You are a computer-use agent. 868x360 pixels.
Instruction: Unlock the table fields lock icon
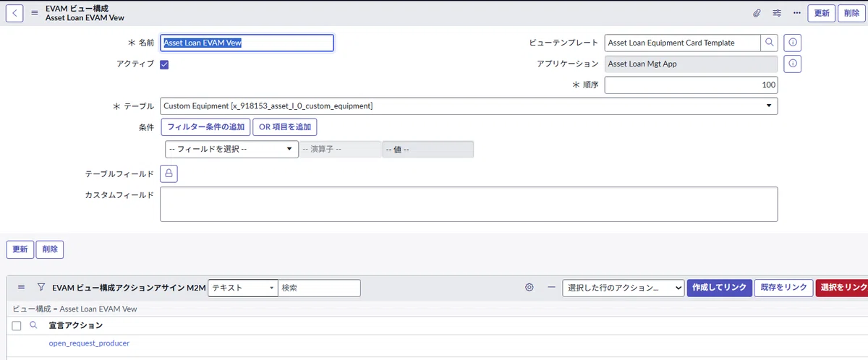[169, 173]
